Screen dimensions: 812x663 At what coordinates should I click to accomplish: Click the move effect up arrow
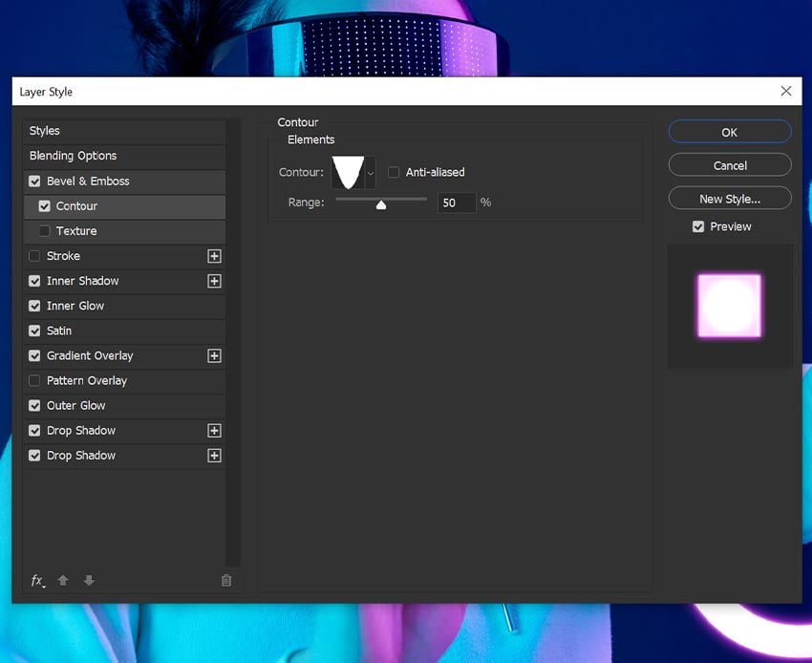[63, 580]
